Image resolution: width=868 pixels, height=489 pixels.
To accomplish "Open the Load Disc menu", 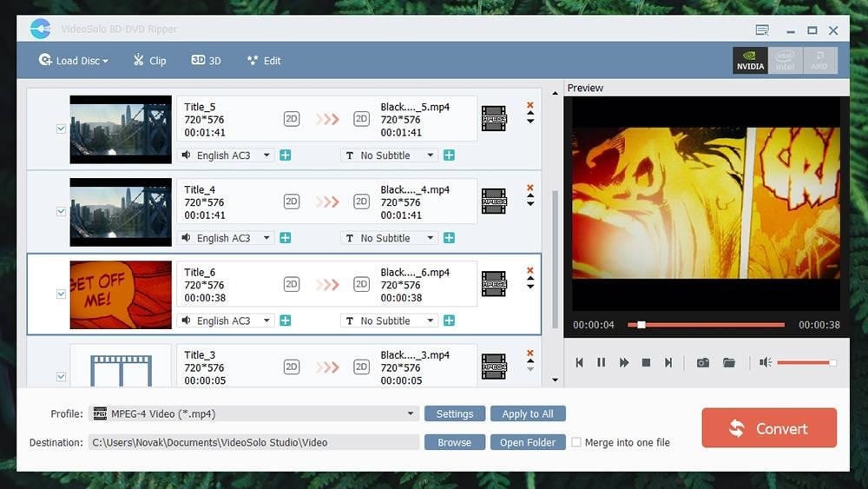I will (x=73, y=60).
